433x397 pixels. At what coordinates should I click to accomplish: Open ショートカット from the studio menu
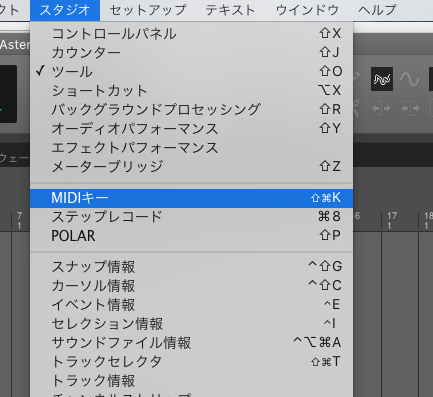[191, 91]
